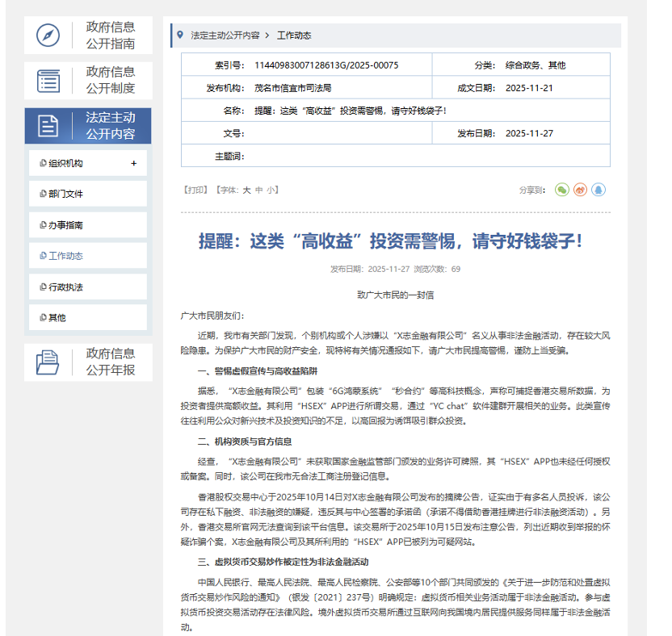Open 工作动态 in the sidebar
This screenshot has height=636, width=672.
[65, 256]
